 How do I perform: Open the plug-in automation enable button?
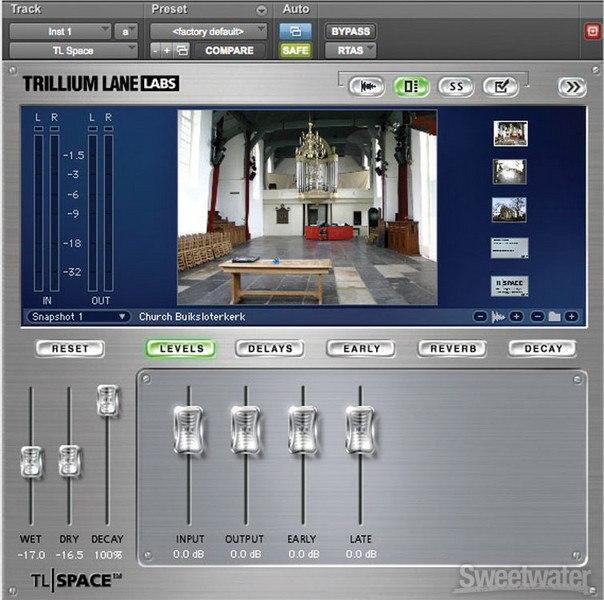(x=295, y=31)
